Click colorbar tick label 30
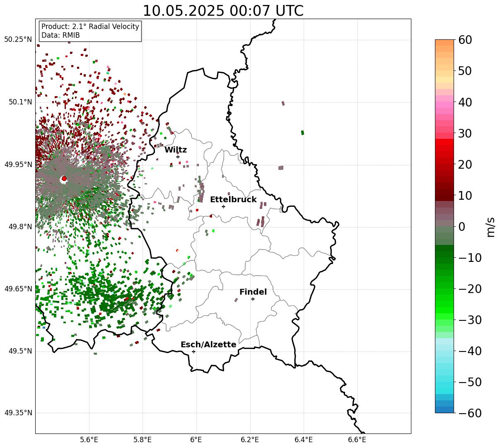 [465, 133]
